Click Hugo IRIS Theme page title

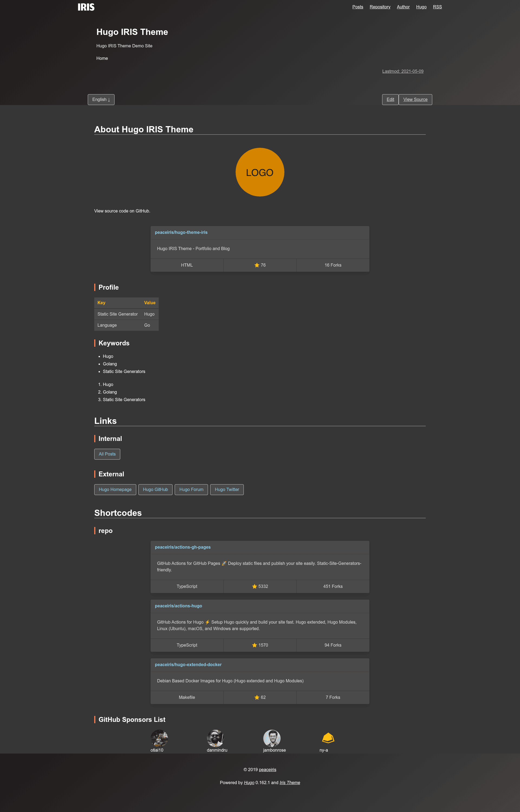132,32
